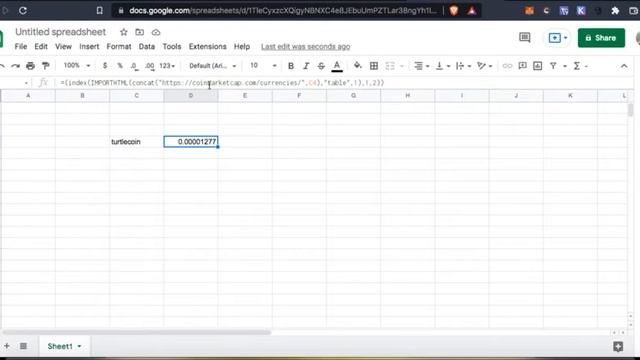Open the fill color picker
This screenshot has height=360, width=640.
pos(358,65)
